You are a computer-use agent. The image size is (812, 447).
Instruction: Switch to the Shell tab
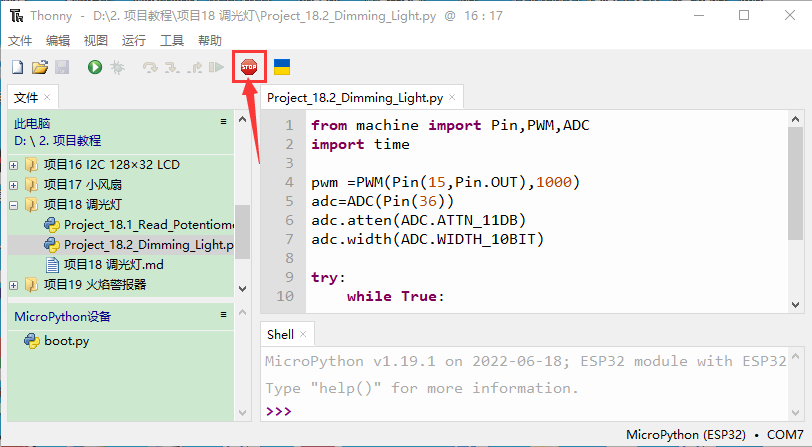[281, 334]
